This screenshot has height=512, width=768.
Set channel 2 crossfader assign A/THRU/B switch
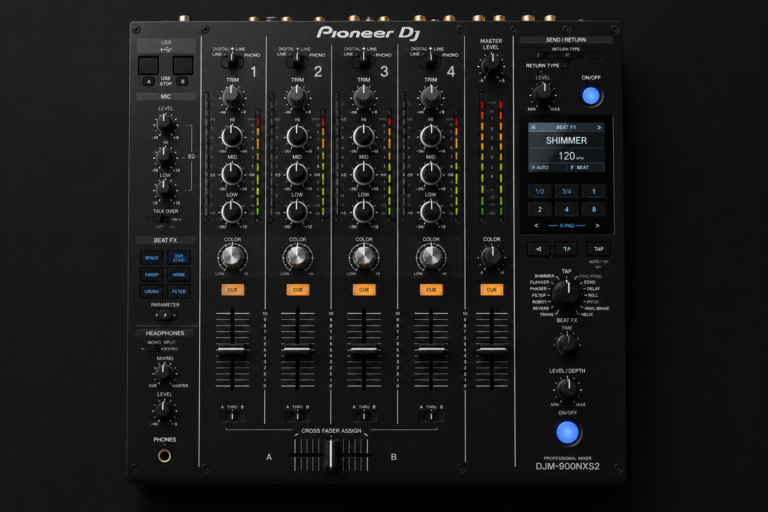pyautogui.click(x=297, y=416)
